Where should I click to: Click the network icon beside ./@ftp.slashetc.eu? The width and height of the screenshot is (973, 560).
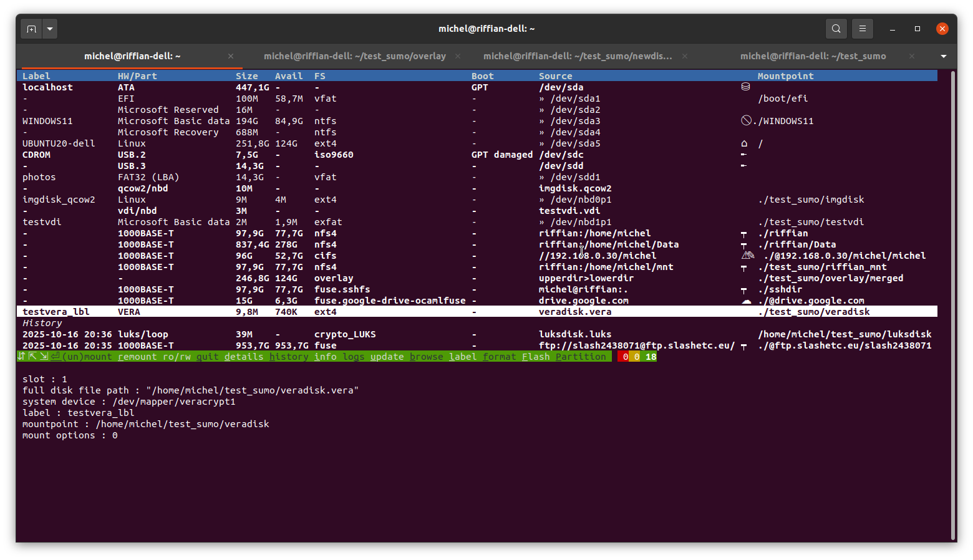(743, 347)
